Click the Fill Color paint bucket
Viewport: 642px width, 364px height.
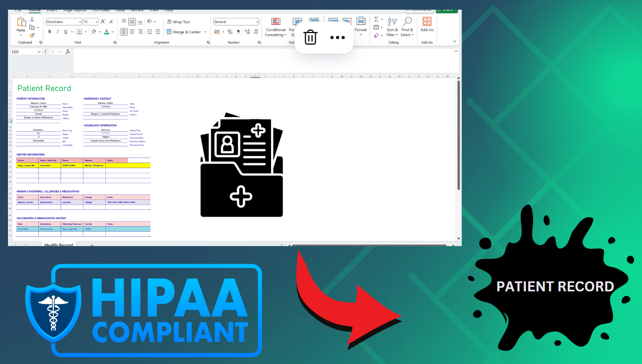[x=94, y=32]
